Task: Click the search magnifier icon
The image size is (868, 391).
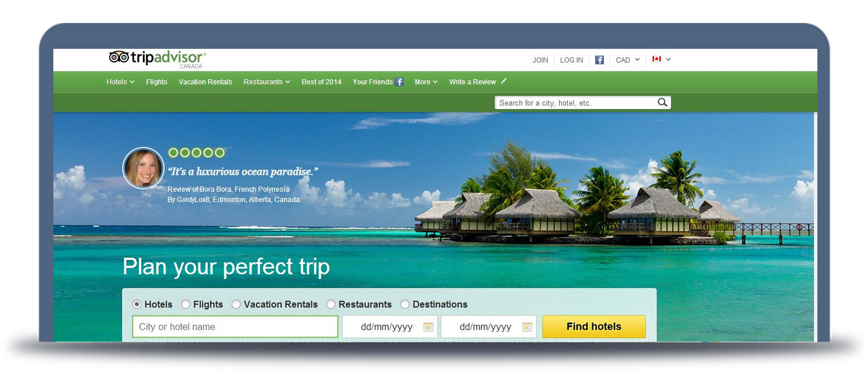Action: pyautogui.click(x=662, y=103)
